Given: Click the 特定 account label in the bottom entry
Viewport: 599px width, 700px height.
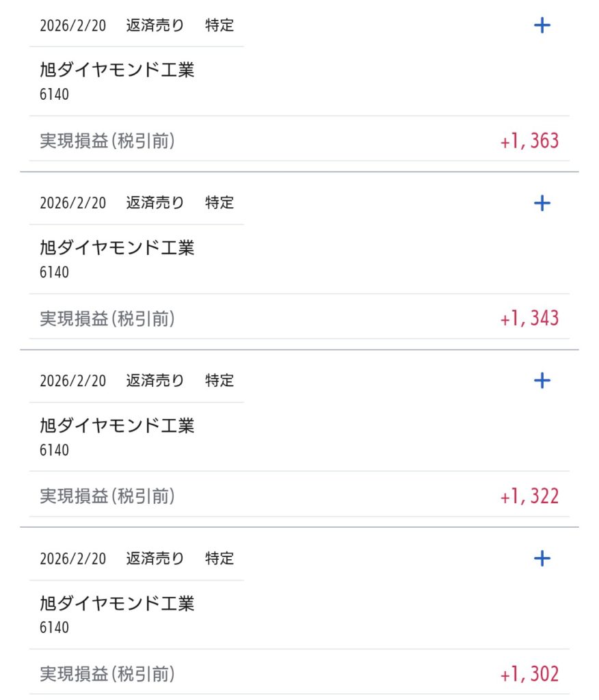Looking at the screenshot, I should click(219, 558).
